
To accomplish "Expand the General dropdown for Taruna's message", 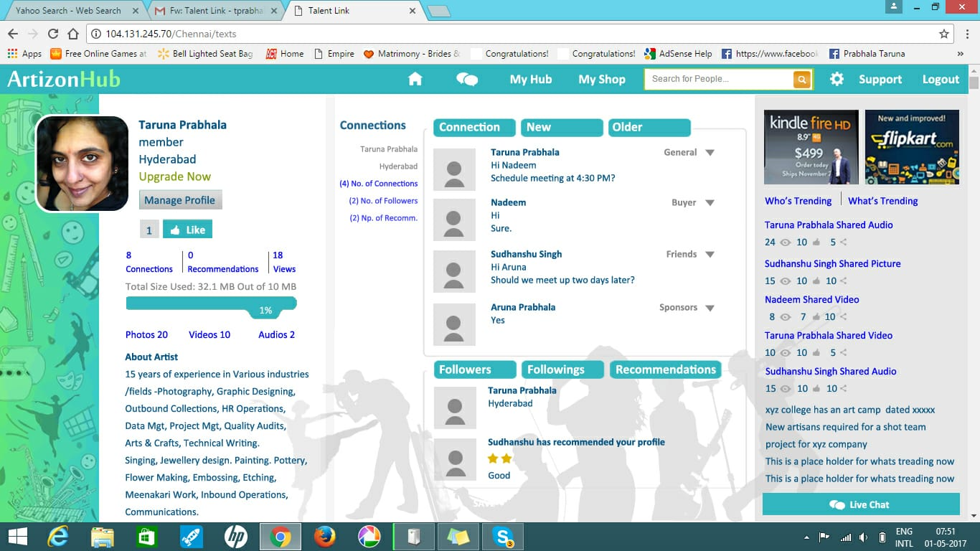I will 710,153.
